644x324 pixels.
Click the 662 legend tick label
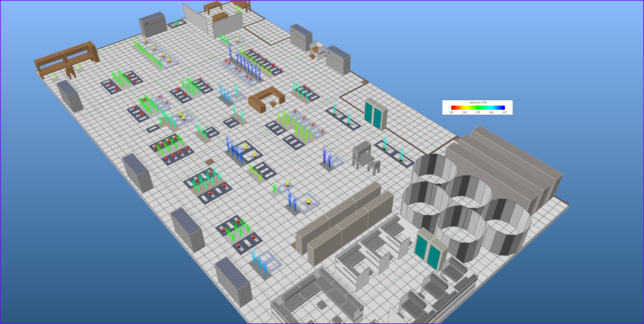[x=491, y=113]
